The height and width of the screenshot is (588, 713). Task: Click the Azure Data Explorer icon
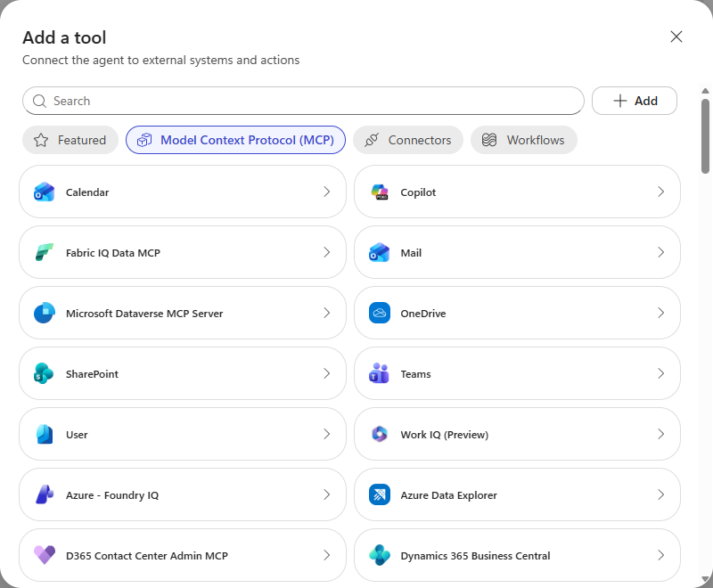click(380, 494)
